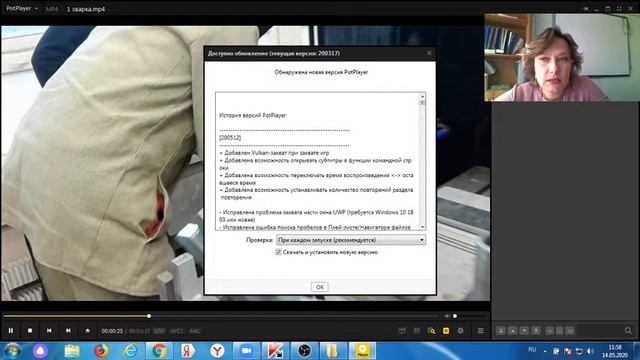Click the MINI label in title bar
Image resolution: width=640 pixels, height=360 pixels.
pos(52,9)
